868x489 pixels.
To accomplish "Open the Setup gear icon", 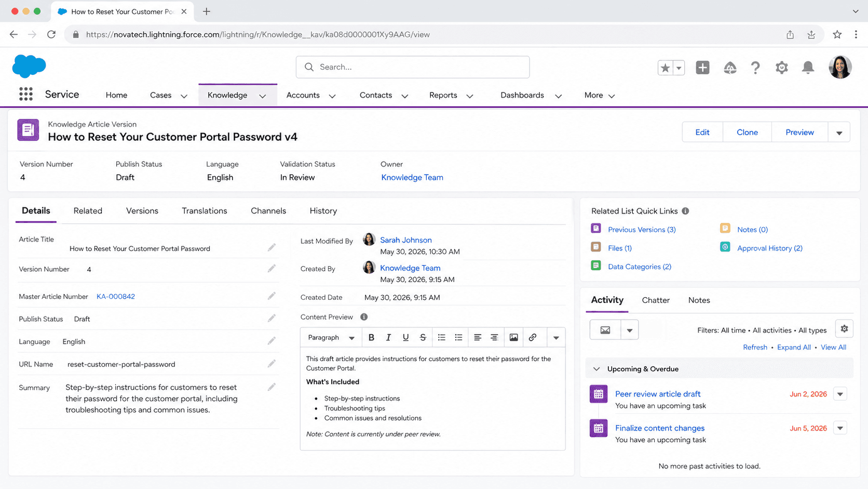I will pyautogui.click(x=781, y=68).
